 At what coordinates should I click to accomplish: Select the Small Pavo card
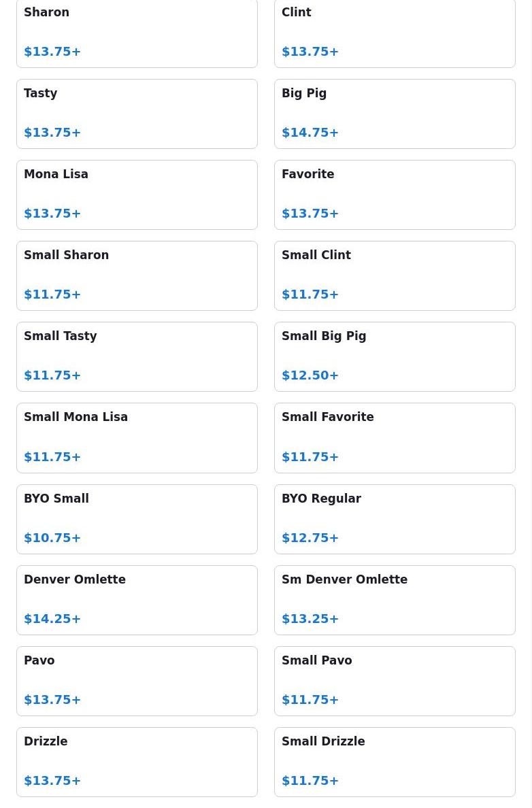click(x=395, y=681)
